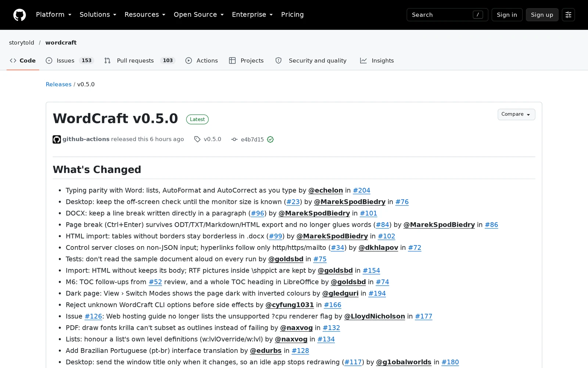Screen dimensions: 588x368
Task: Expand the Solutions menu
Action: pyautogui.click(x=98, y=15)
